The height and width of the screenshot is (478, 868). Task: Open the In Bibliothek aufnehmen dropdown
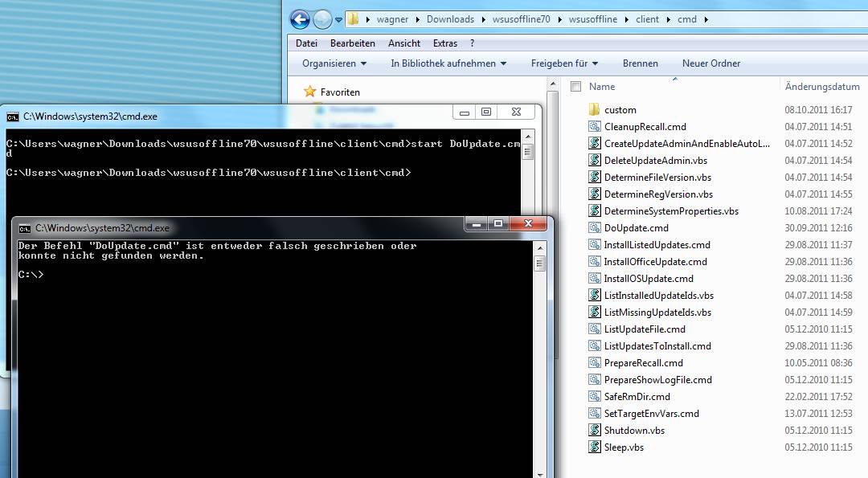tap(448, 63)
